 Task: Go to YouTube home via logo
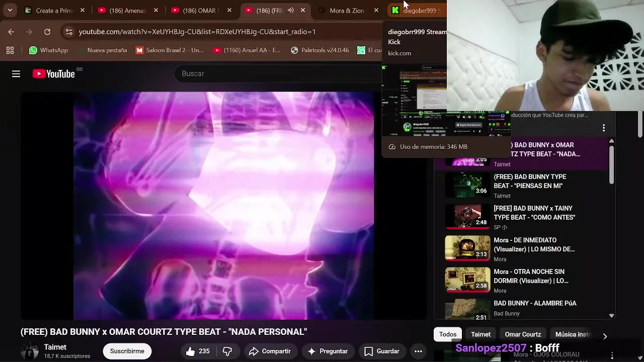(x=54, y=74)
